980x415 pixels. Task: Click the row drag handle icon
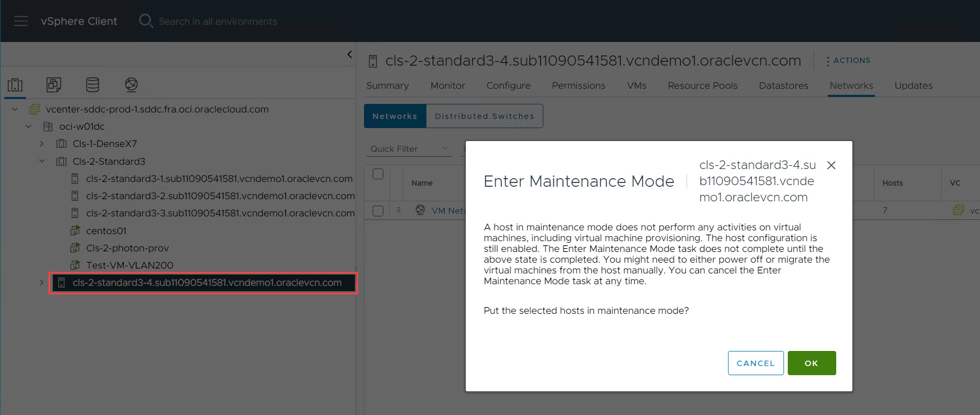398,210
